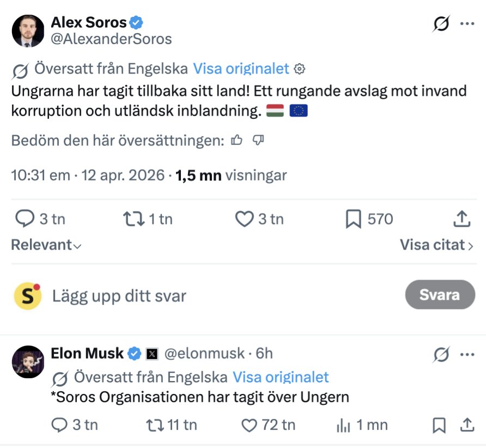
Task: Click the translation settings gear icon
Action: tap(299, 69)
